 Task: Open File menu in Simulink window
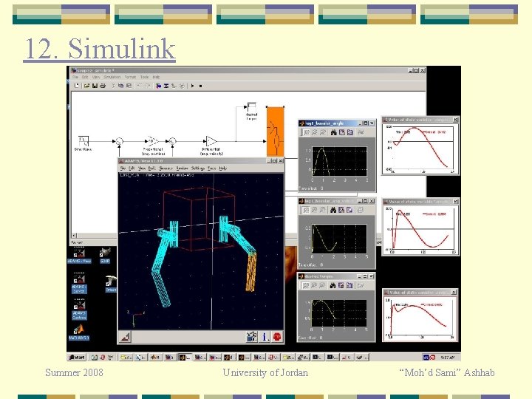[x=75, y=77]
